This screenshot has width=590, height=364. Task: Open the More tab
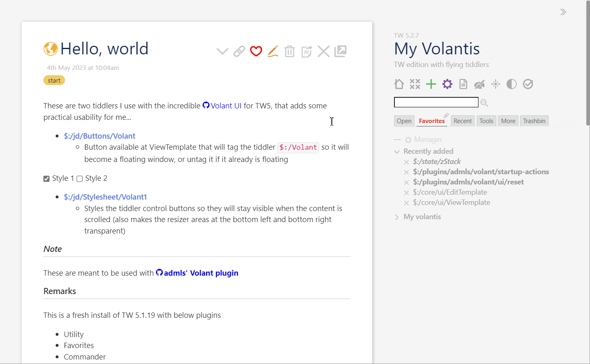508,121
